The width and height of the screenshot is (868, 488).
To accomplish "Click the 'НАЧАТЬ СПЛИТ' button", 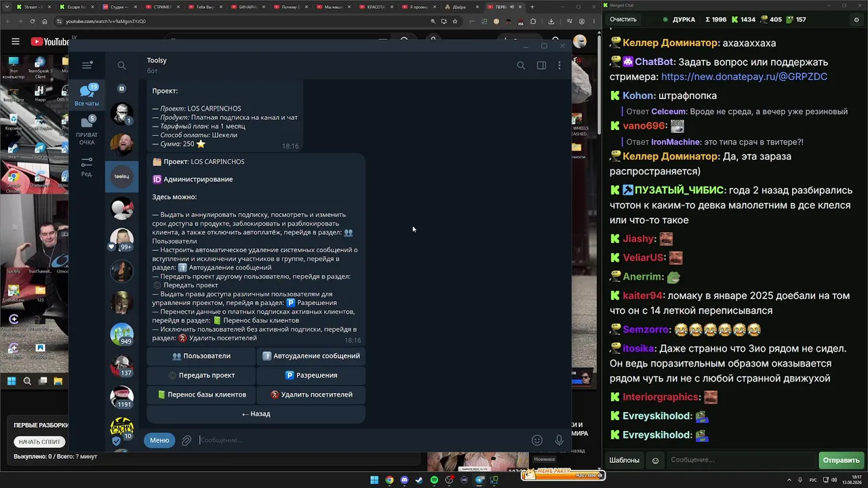I will coord(39,442).
